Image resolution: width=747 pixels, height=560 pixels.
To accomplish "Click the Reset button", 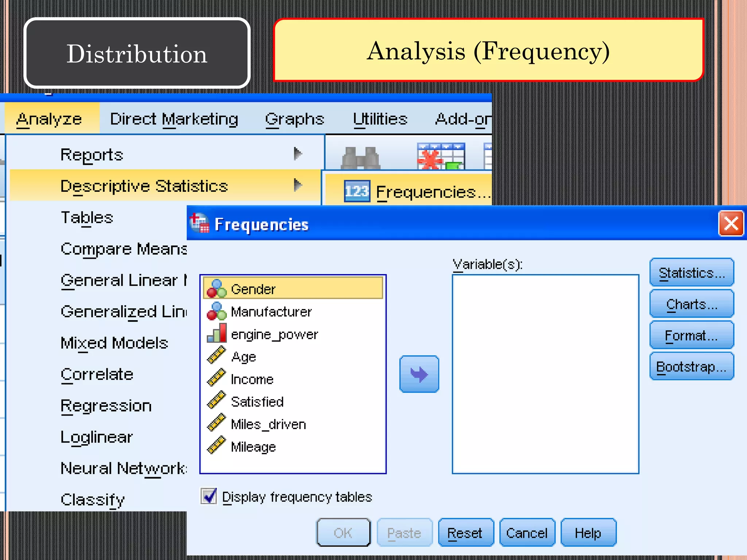I will 466,533.
